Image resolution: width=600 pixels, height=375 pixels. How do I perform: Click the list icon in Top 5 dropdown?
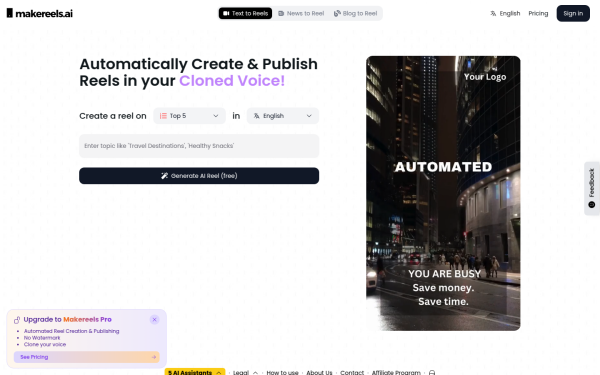(x=163, y=116)
